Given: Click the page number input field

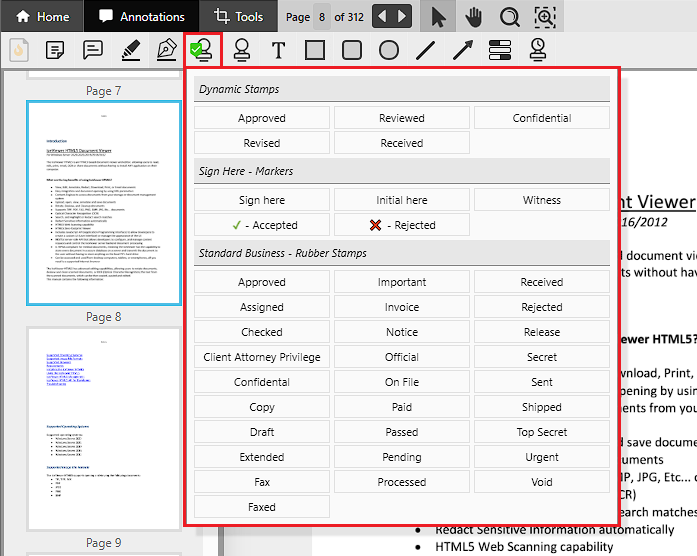Looking at the screenshot, I should 322,17.
